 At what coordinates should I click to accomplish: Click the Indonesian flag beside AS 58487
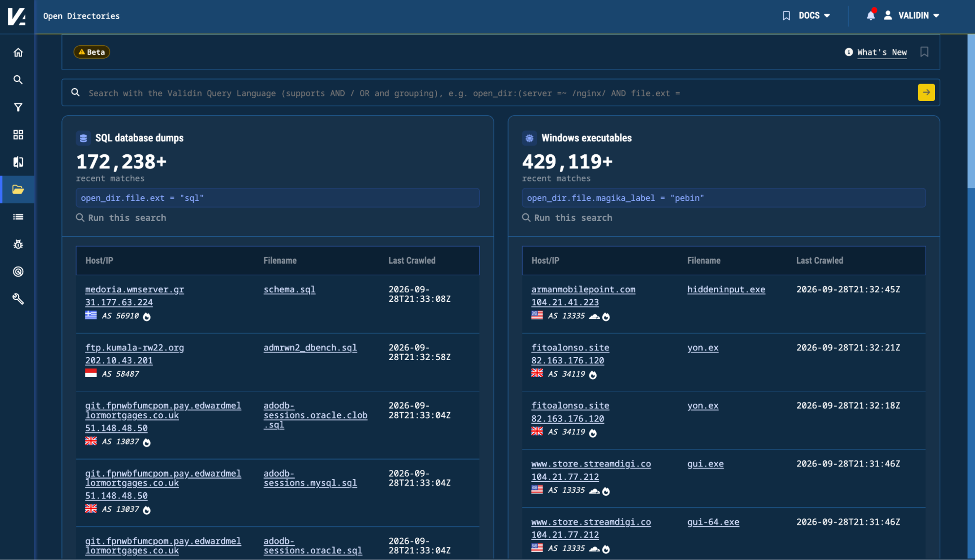pos(91,373)
